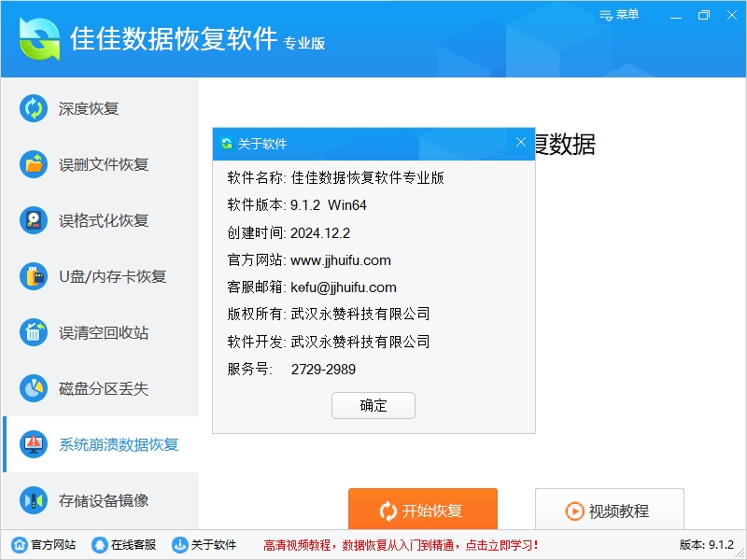Switch to the 误删文件恢复 label

click(x=104, y=165)
